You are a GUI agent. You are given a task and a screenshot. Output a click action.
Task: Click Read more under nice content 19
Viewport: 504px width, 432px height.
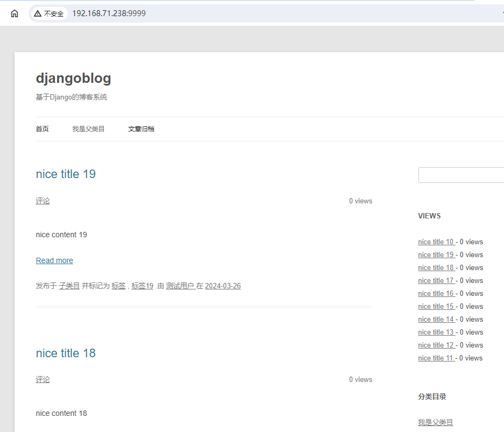click(54, 260)
